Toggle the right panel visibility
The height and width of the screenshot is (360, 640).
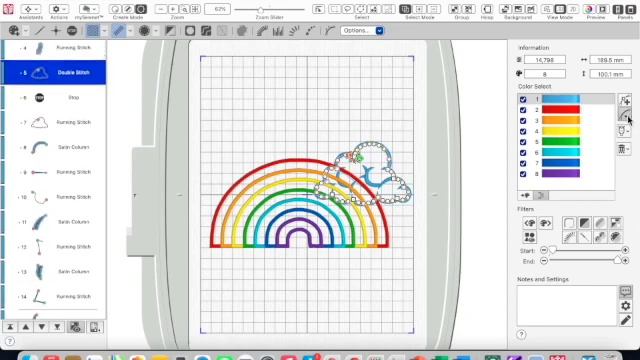pyautogui.click(x=631, y=9)
